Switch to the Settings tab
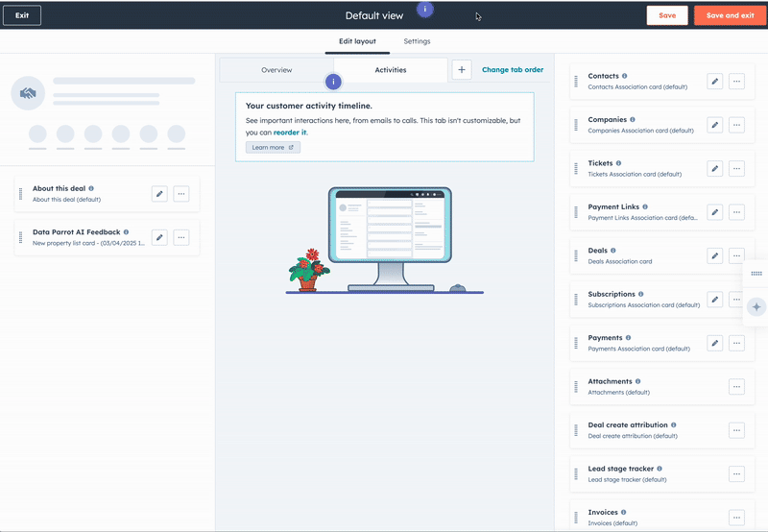The width and height of the screenshot is (768, 532). tap(417, 41)
